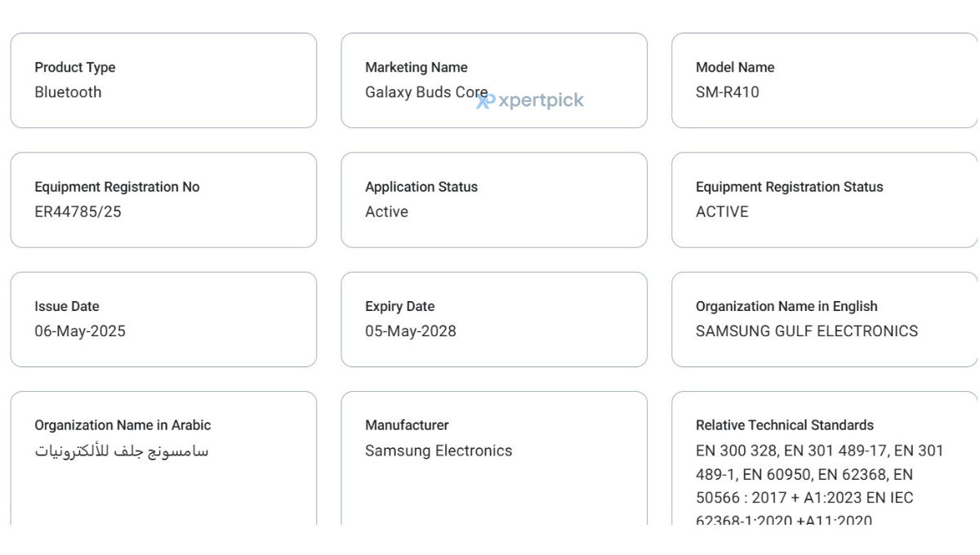Click the 'Organization Name in Arabic' label
Image resolution: width=980 pixels, height=555 pixels.
122,425
